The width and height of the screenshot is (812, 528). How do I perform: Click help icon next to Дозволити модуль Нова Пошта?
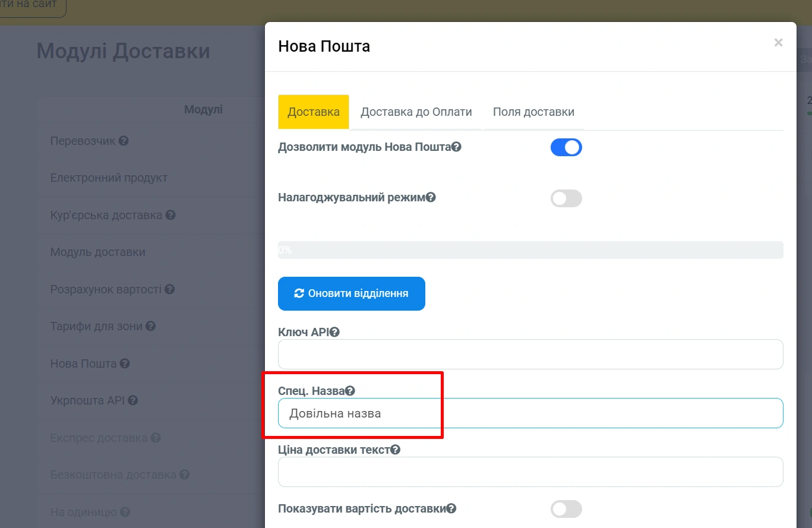456,147
